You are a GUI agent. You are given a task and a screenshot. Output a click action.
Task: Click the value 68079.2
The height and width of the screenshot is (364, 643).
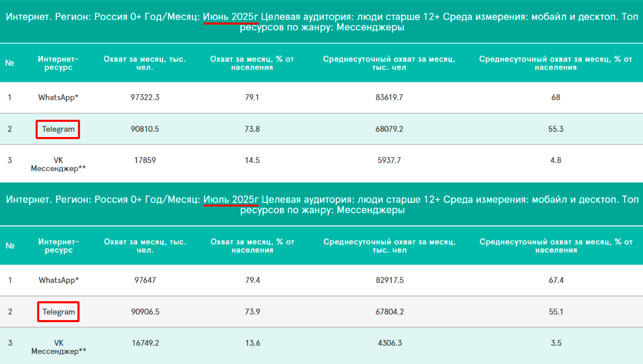pyautogui.click(x=389, y=129)
